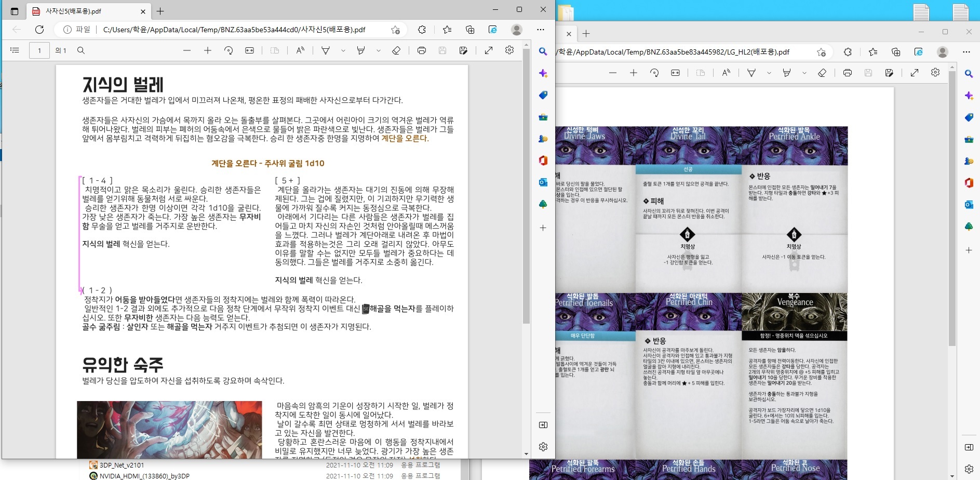Open a new tab in 사자신5 window
The height and width of the screenshot is (480, 980).
[160, 11]
